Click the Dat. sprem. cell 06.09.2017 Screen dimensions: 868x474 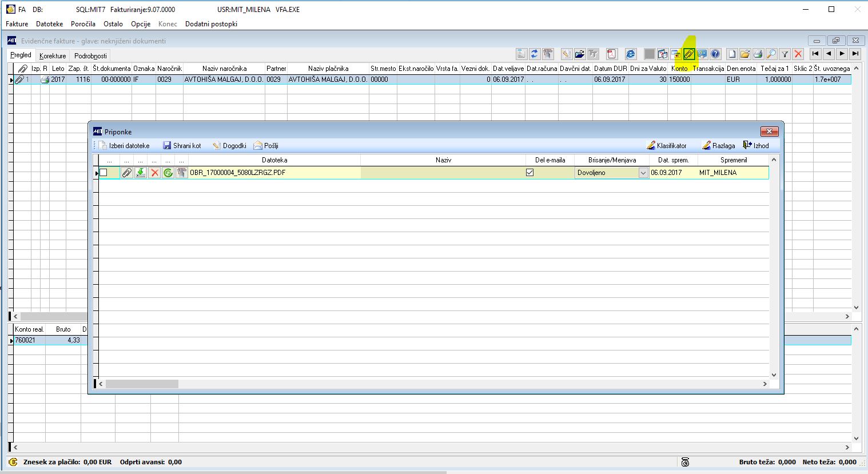(x=673, y=173)
